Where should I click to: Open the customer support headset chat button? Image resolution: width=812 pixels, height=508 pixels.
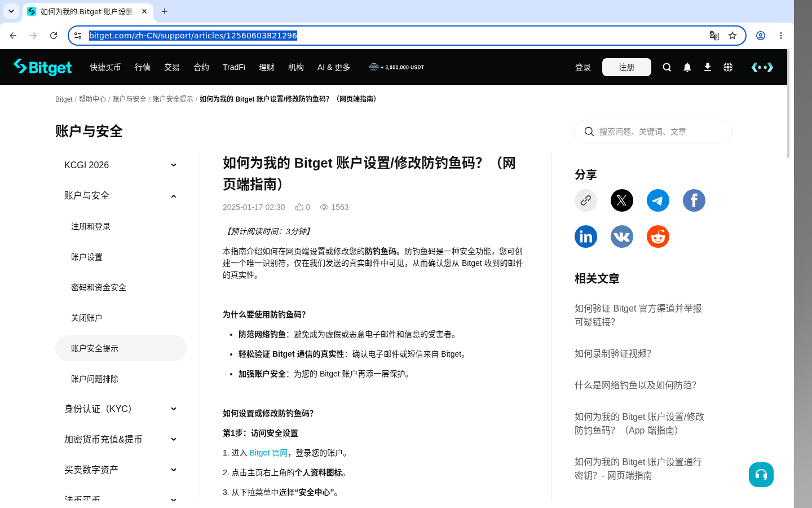pyautogui.click(x=761, y=475)
